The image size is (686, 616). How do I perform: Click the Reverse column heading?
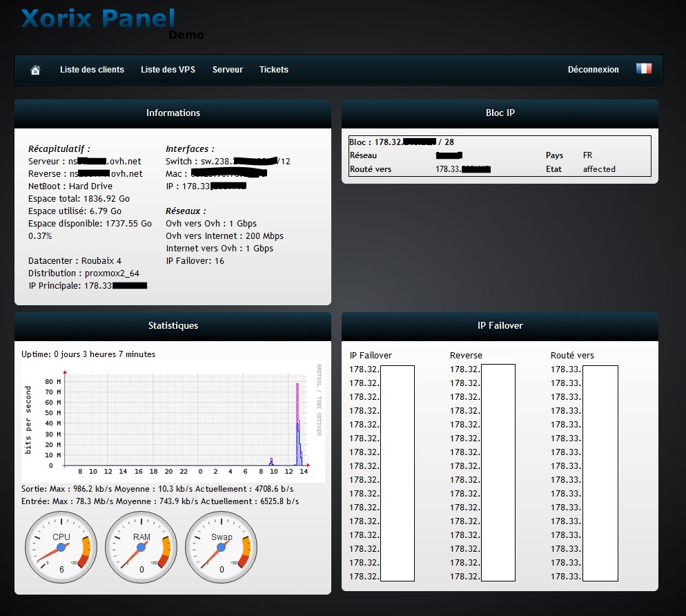(x=466, y=356)
